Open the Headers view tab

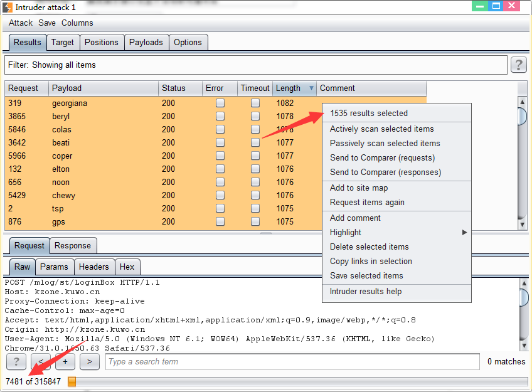(x=94, y=267)
